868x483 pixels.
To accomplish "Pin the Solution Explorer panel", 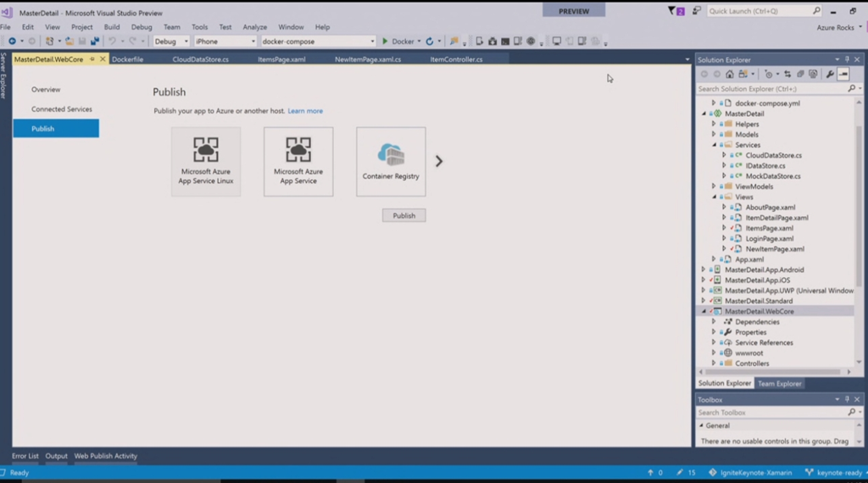I will coord(847,60).
